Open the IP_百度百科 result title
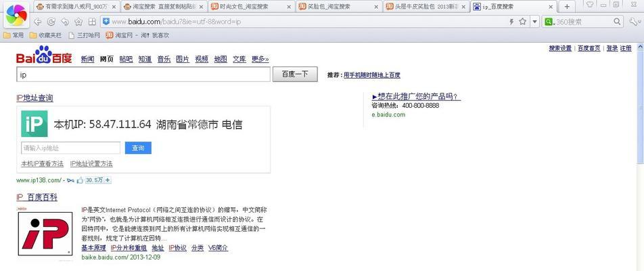644x271 pixels. (37, 197)
